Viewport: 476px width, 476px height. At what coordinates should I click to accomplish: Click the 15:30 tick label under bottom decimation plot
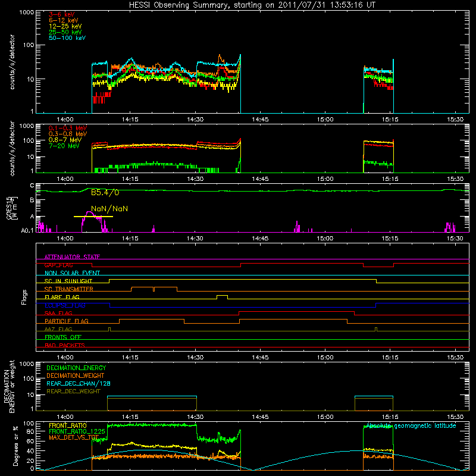(455, 417)
